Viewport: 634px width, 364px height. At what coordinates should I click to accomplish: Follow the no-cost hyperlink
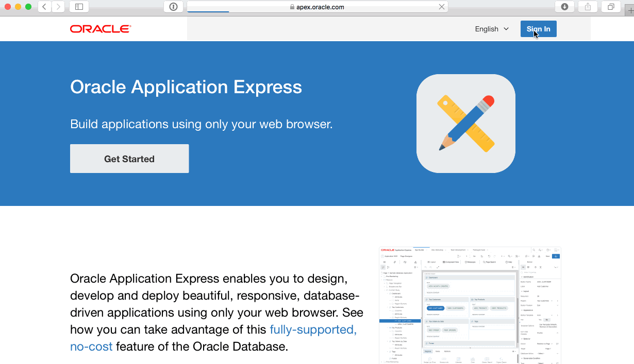(91, 346)
